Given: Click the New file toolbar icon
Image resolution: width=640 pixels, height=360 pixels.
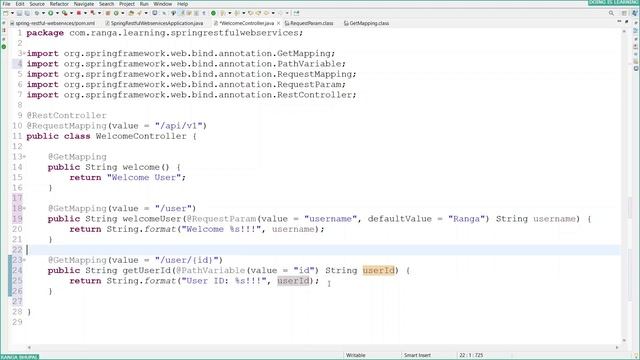Looking at the screenshot, I should coord(6,13).
